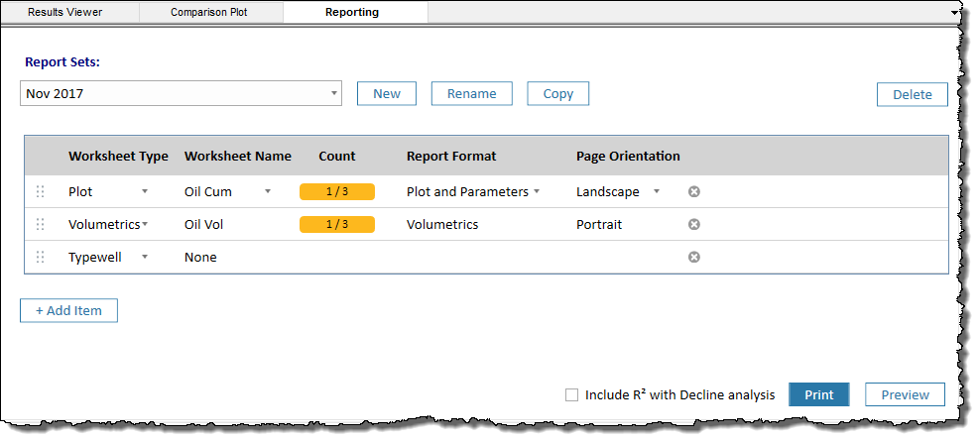Switch to the Comparison Plot tab
This screenshot has width=980, height=441.
point(209,13)
